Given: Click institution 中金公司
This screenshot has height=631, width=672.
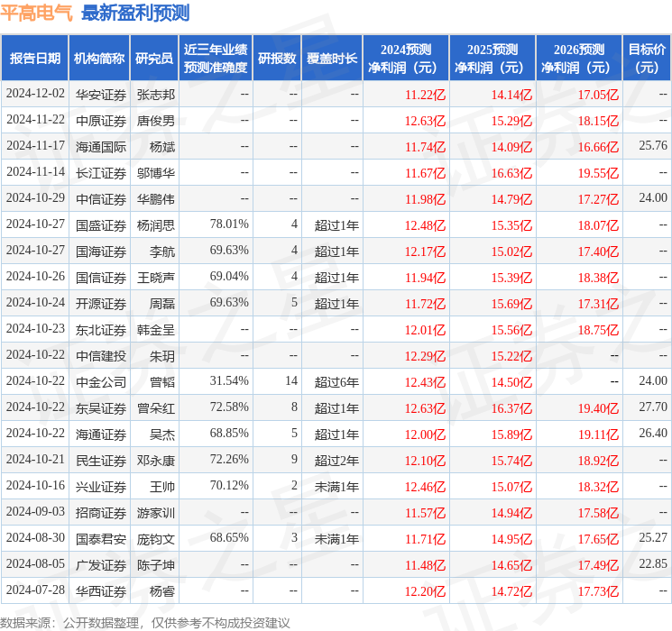Looking at the screenshot, I should pyautogui.click(x=101, y=381).
